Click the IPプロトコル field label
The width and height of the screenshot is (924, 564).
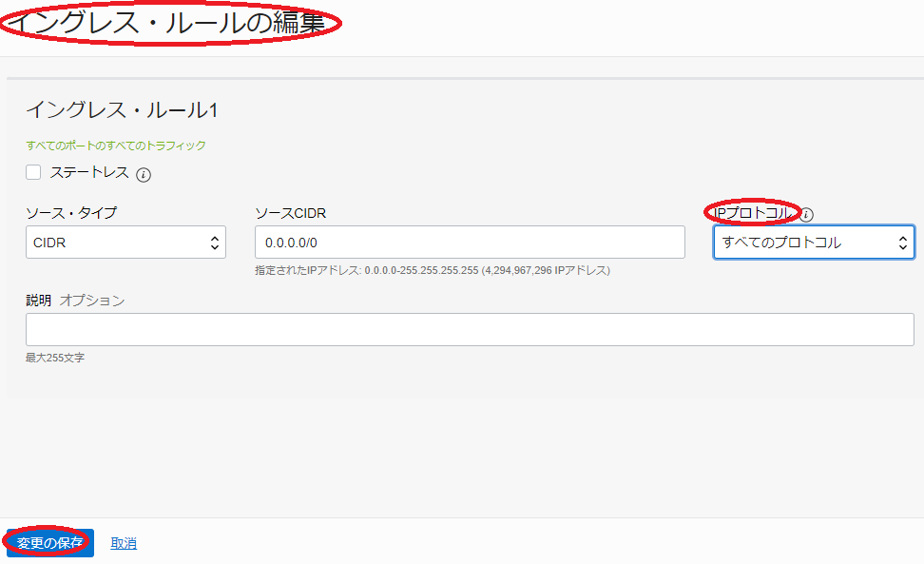click(752, 213)
